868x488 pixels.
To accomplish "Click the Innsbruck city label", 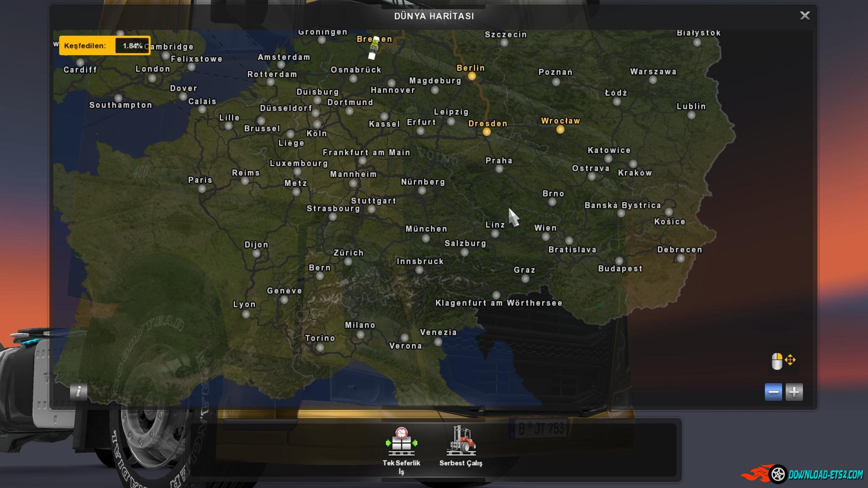I will 420,262.
